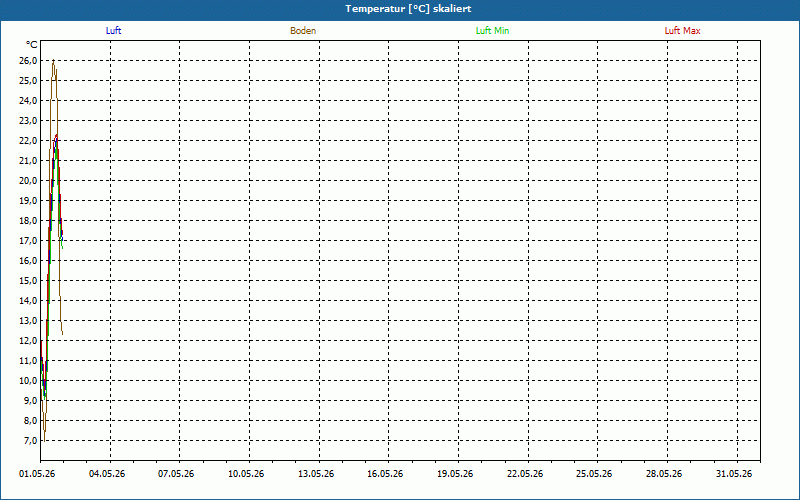Click the date label '19.05.26'

click(x=455, y=474)
